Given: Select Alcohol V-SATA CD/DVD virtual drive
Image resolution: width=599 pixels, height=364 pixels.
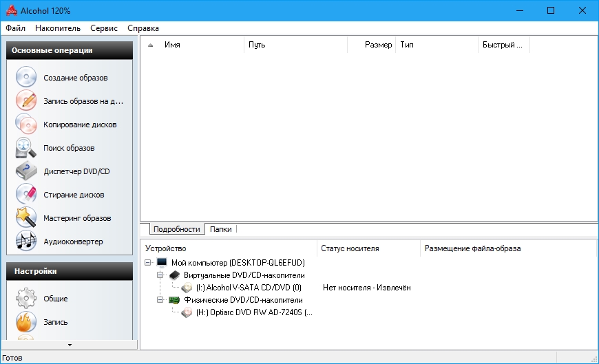Looking at the screenshot, I should (249, 288).
